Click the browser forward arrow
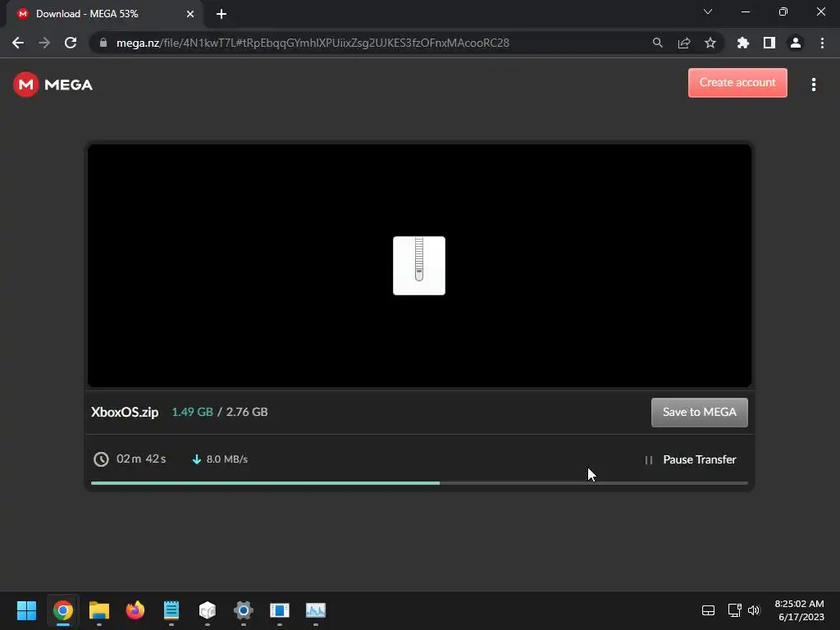Image resolution: width=840 pixels, height=630 pixels. click(x=44, y=43)
